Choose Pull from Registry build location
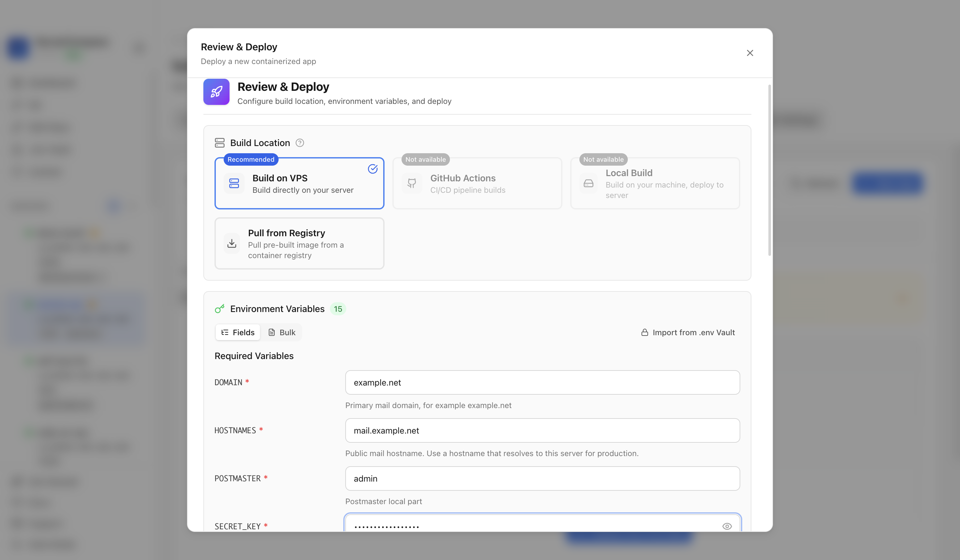 tap(300, 244)
